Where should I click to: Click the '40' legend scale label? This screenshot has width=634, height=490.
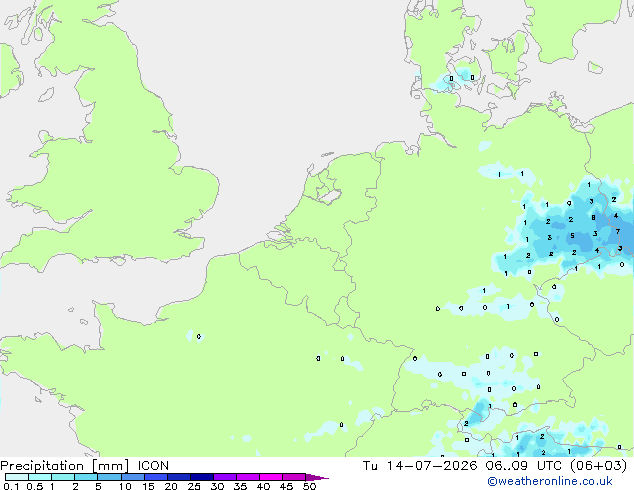pos(263,486)
